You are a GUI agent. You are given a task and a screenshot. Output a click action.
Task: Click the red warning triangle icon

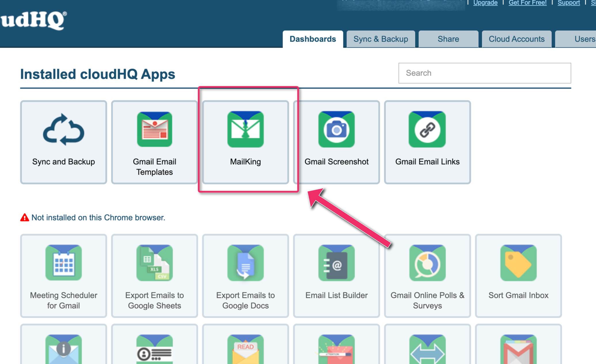click(x=25, y=217)
